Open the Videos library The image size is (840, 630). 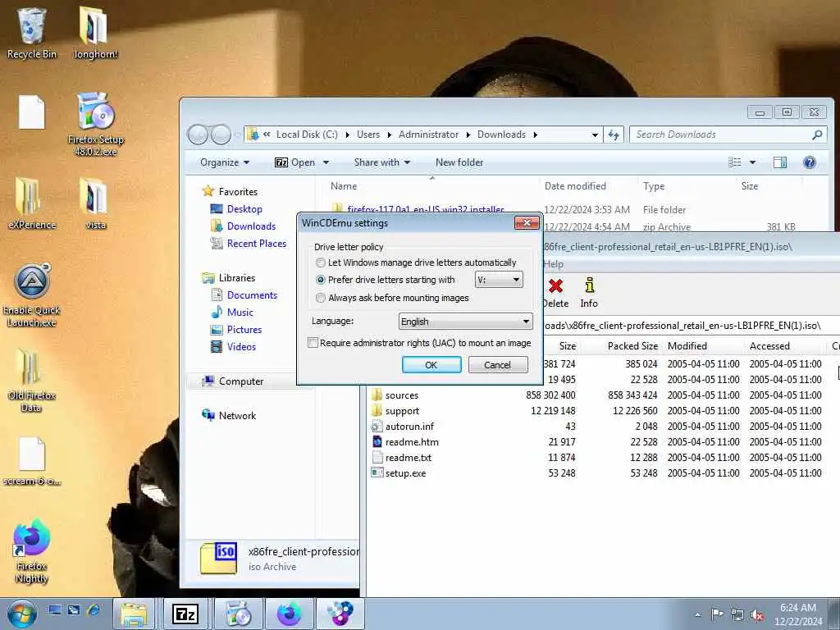point(241,347)
